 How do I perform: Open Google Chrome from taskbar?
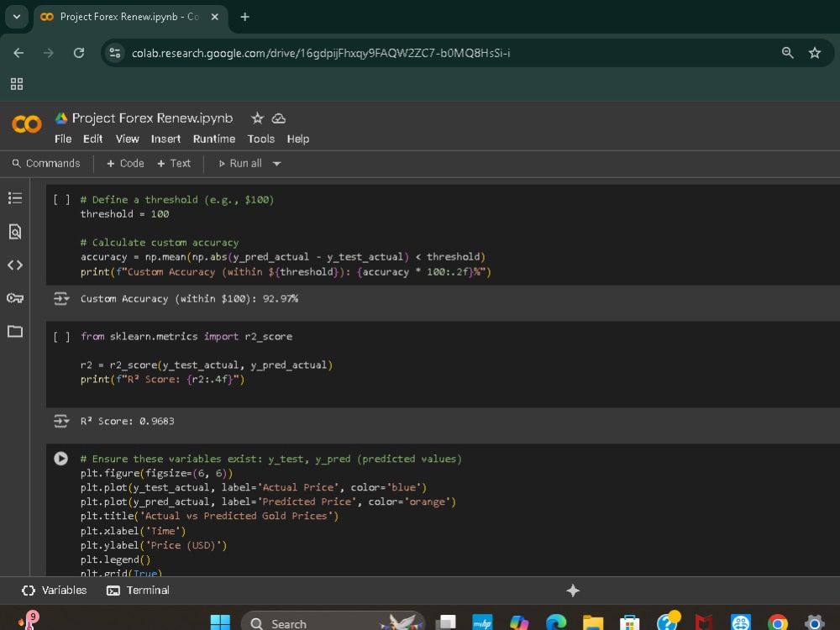pyautogui.click(x=777, y=622)
